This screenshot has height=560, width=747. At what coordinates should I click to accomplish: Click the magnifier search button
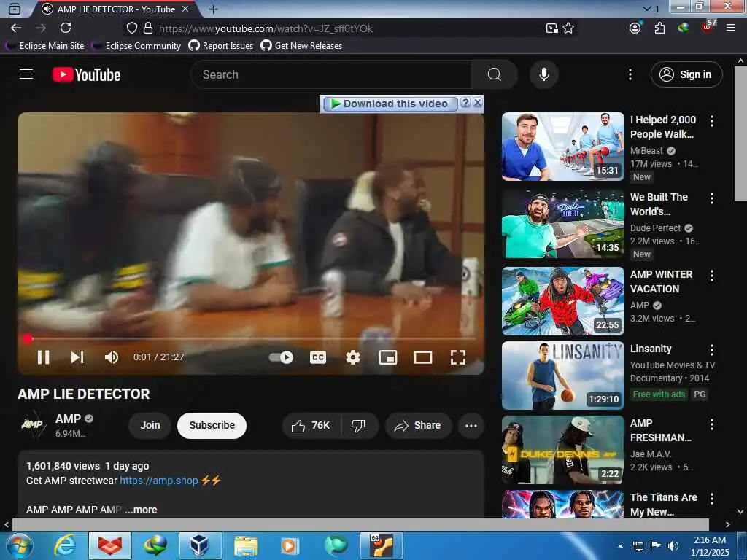tap(495, 75)
